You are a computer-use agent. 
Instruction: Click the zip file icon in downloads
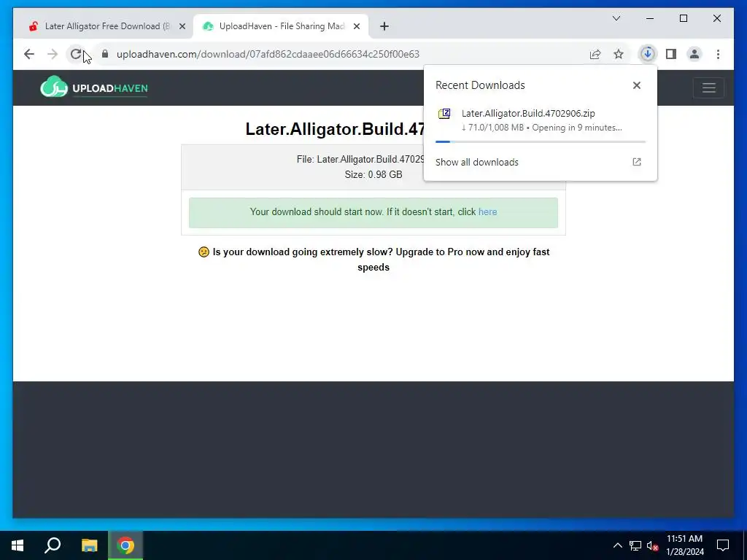tap(444, 114)
